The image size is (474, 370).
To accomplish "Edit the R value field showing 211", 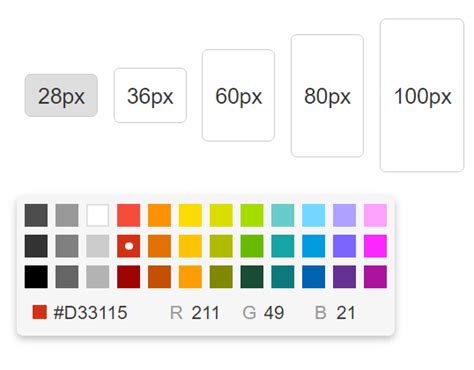I will pos(205,313).
